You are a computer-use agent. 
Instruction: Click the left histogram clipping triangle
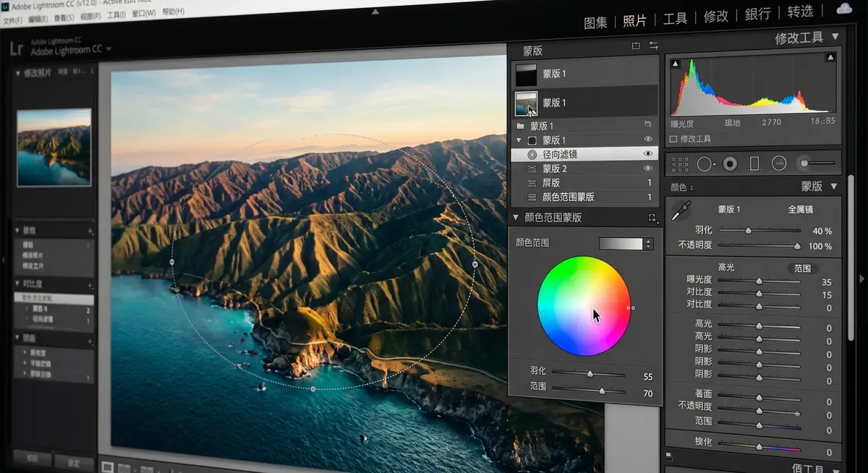click(675, 64)
